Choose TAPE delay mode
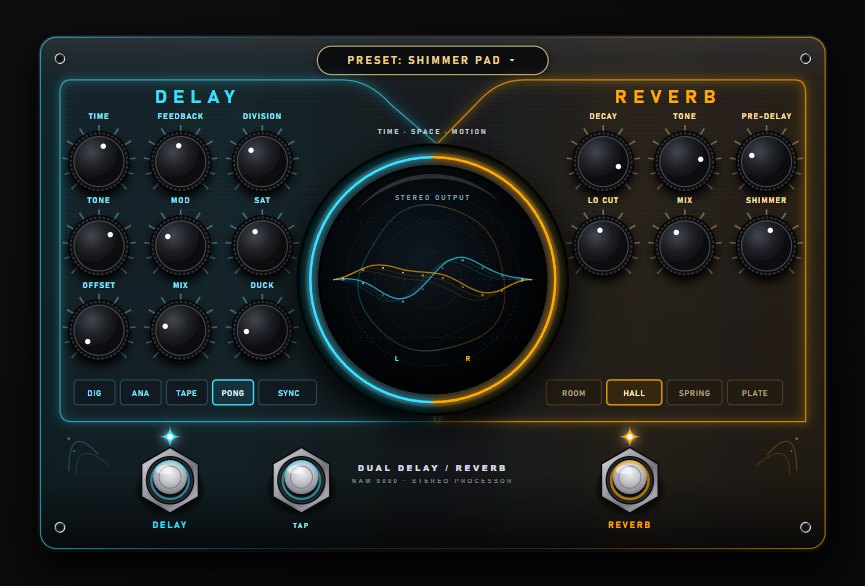 point(186,393)
